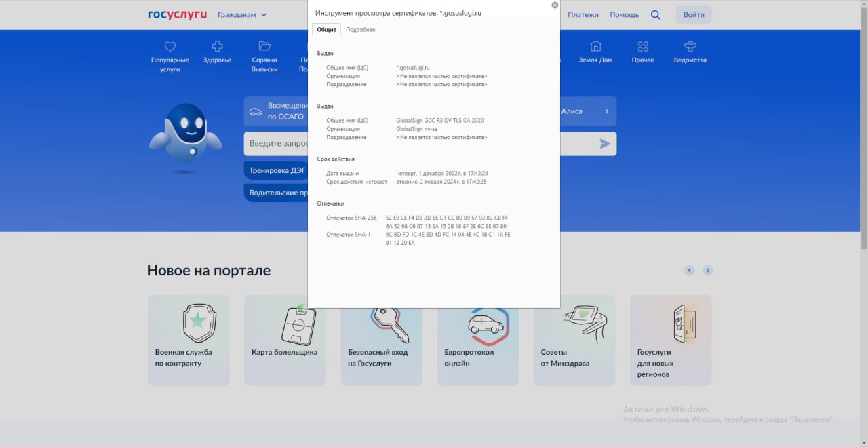Click the certificate viewer title text
The image size is (868, 447).
[x=399, y=13]
